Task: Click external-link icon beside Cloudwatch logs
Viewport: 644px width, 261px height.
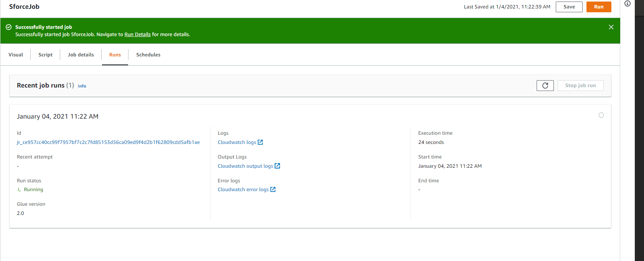Action: click(x=260, y=142)
